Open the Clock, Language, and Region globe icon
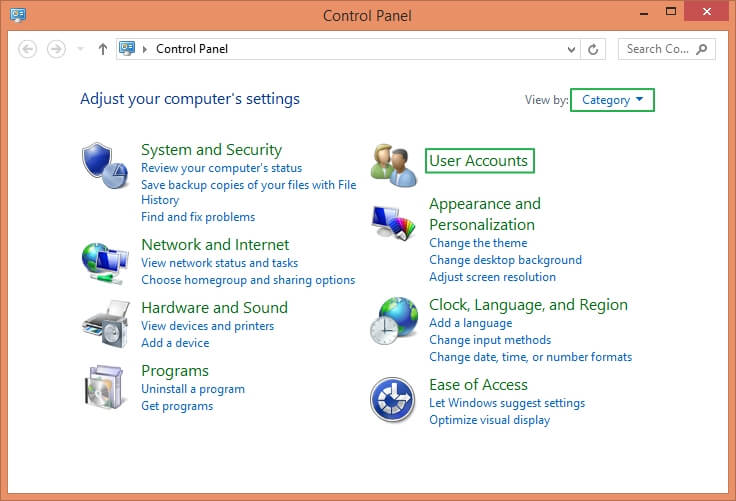This screenshot has width=736, height=501. 394,321
